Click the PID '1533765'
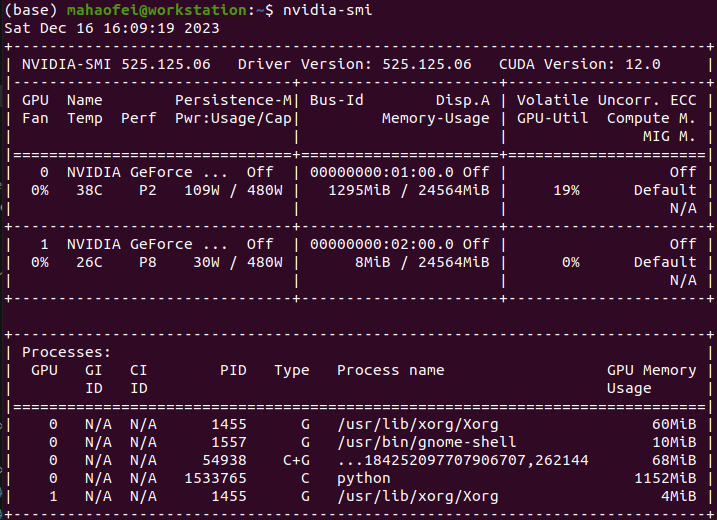The height and width of the screenshot is (520, 717). click(x=215, y=478)
